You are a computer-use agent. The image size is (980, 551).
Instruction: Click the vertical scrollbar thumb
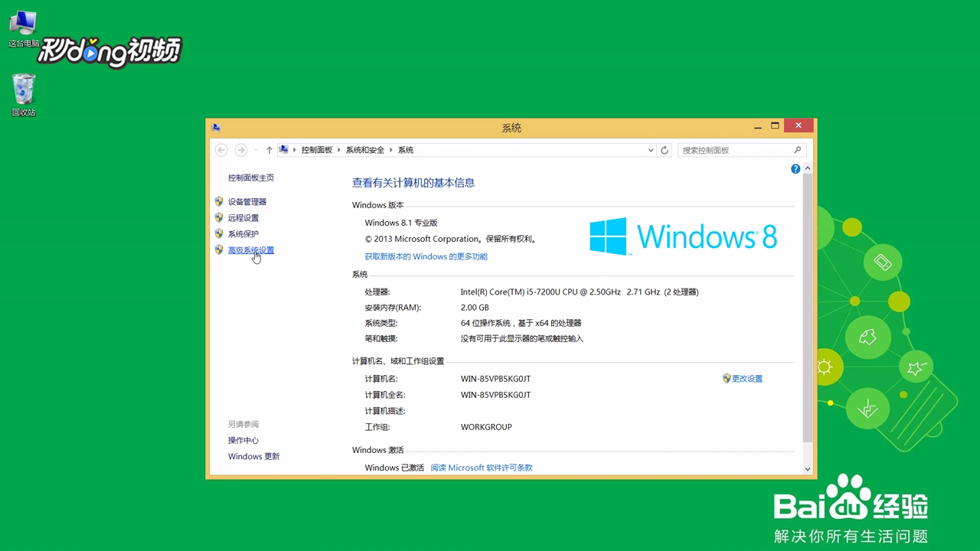coord(807,308)
